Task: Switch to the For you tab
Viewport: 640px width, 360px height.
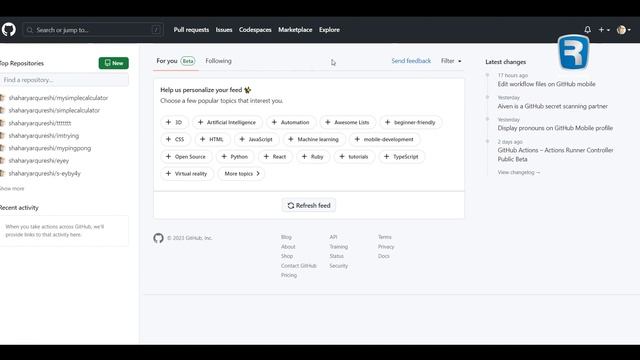Action: point(176,61)
